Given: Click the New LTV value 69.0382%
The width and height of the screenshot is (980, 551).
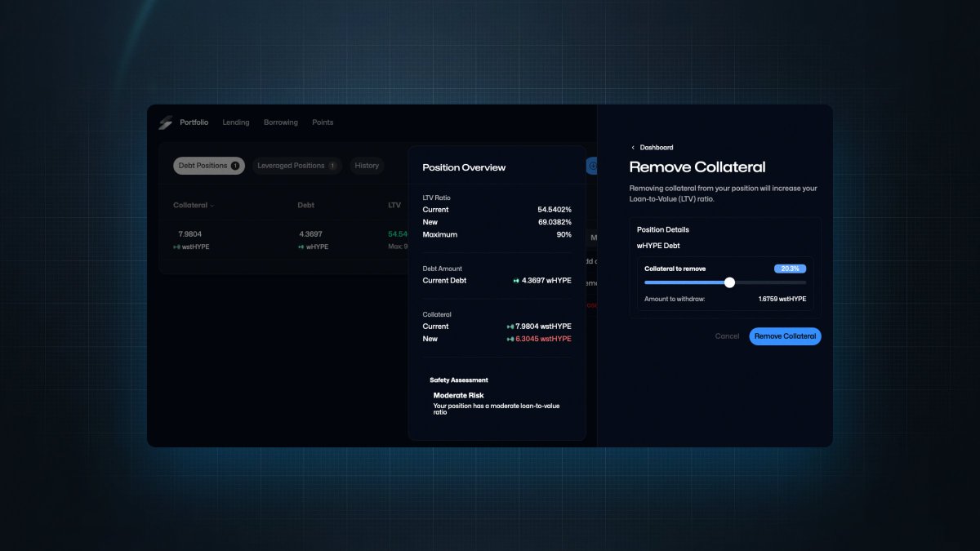Looking at the screenshot, I should (x=555, y=222).
